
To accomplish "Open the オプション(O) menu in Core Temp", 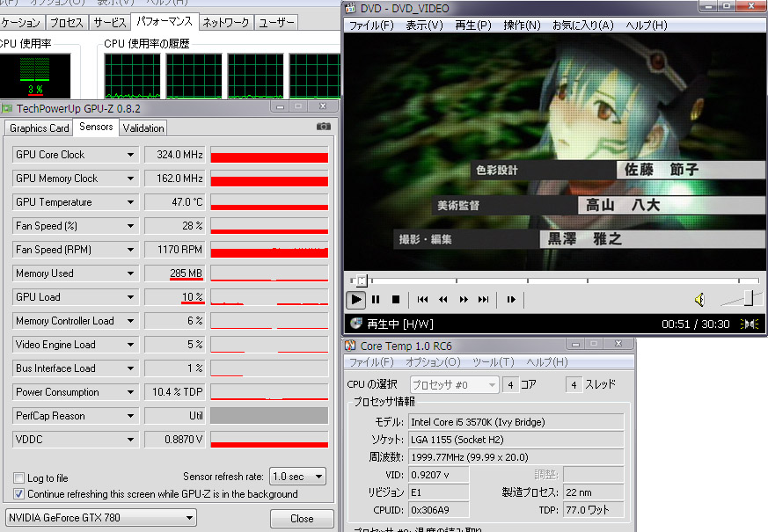I will (x=433, y=362).
